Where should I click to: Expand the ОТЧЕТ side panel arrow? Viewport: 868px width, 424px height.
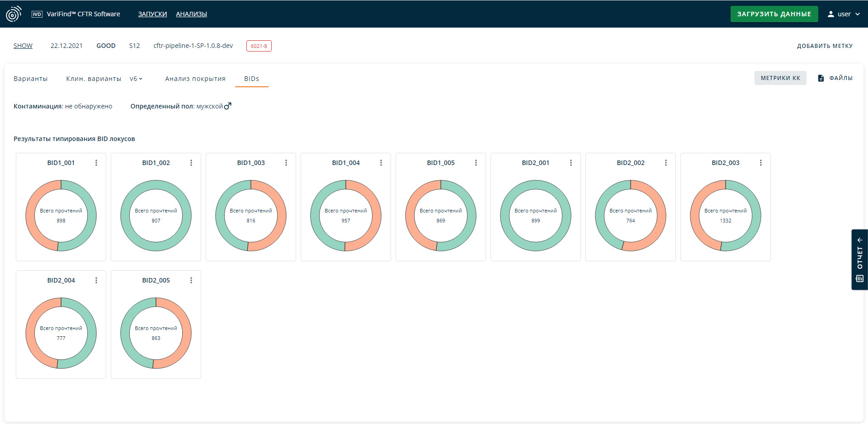point(860,240)
